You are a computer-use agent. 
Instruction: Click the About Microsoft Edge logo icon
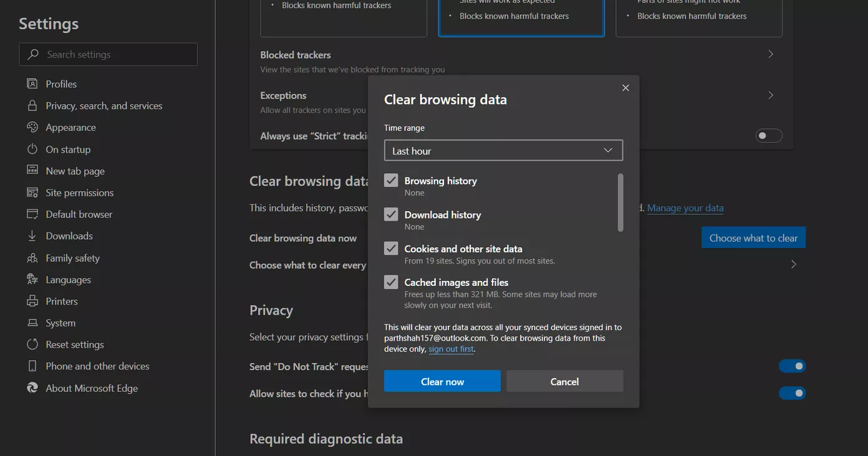[32, 388]
